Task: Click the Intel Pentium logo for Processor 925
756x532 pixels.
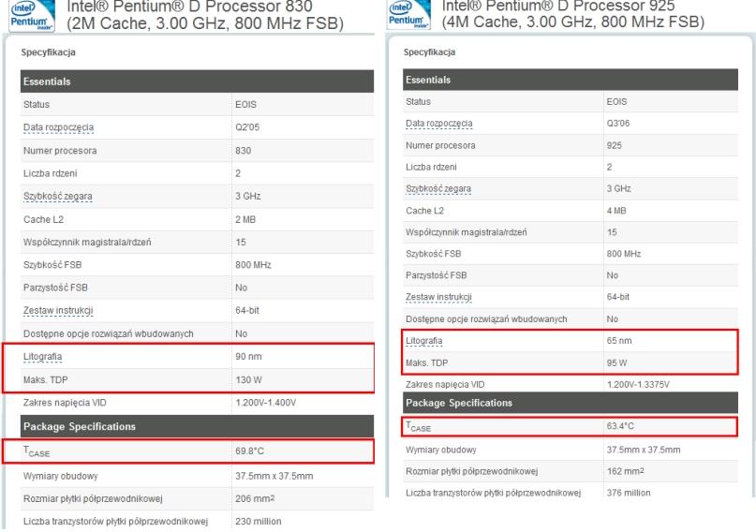Action: click(408, 14)
